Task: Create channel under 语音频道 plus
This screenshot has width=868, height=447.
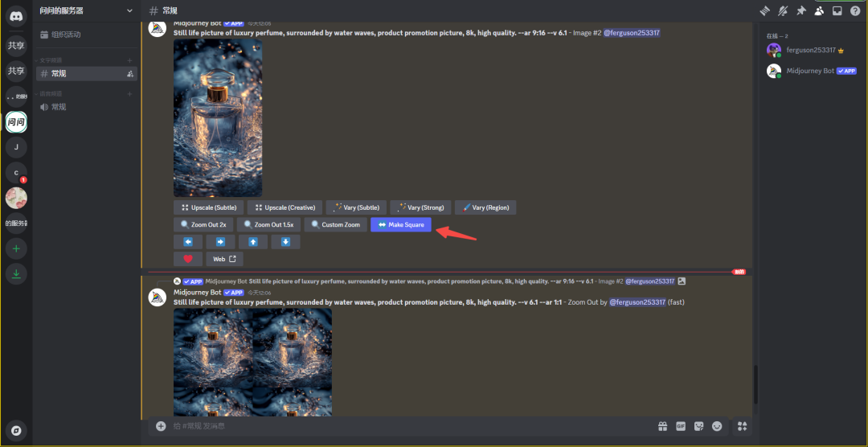Action: click(x=130, y=94)
